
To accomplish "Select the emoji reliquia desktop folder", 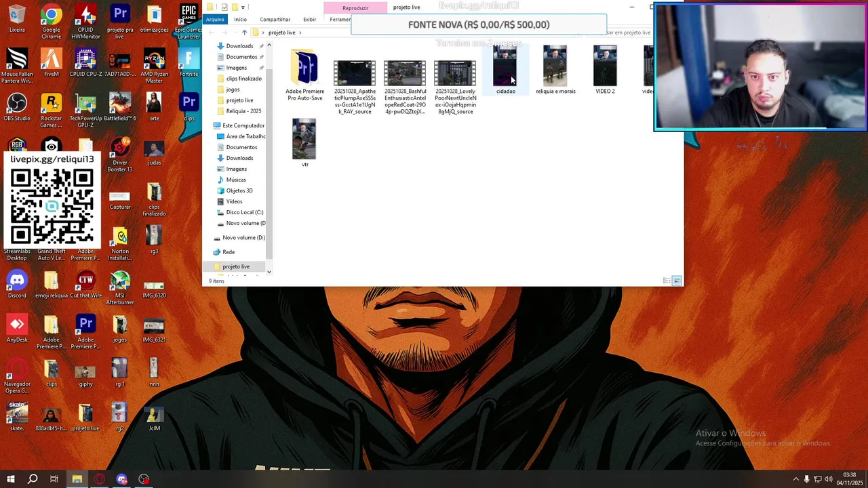I will 51,284.
